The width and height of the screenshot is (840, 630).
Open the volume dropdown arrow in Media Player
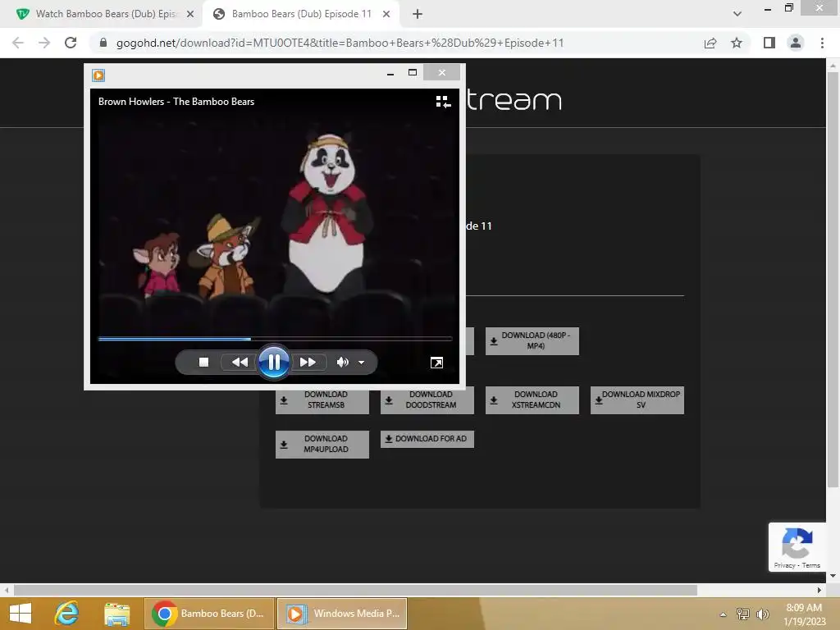[362, 363]
